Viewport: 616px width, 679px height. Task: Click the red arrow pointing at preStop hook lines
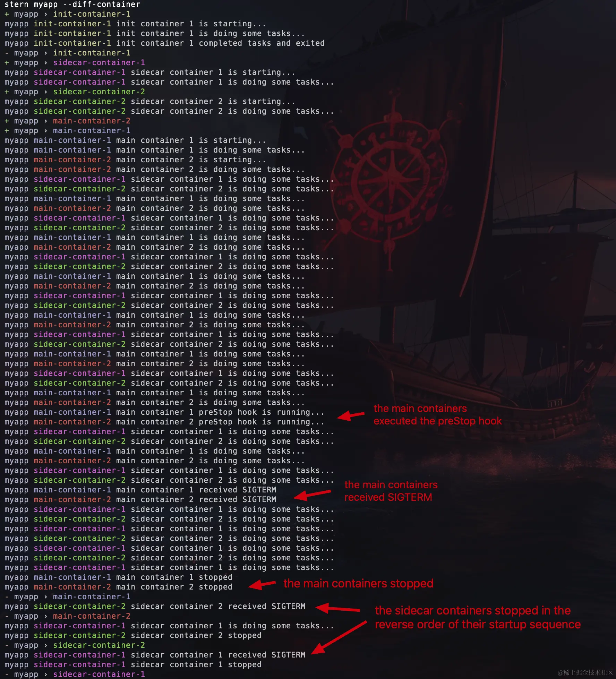coord(351,415)
